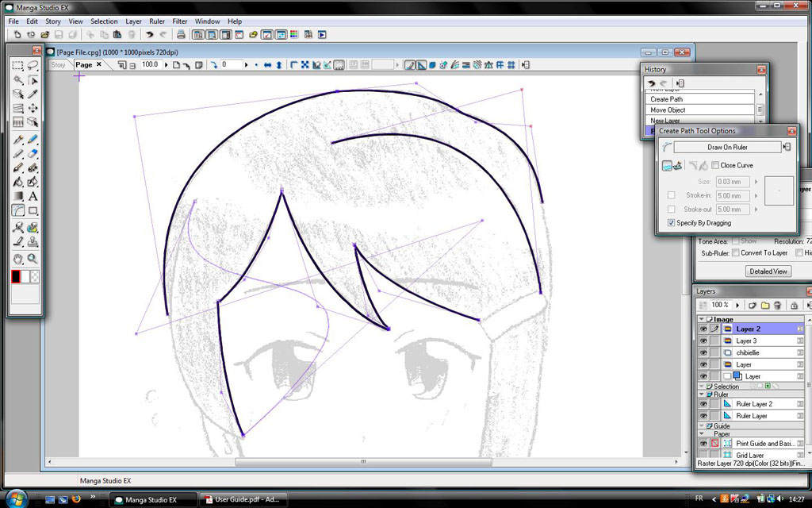This screenshot has height=508, width=812.
Task: Switch to the Story tab
Action: click(x=59, y=65)
